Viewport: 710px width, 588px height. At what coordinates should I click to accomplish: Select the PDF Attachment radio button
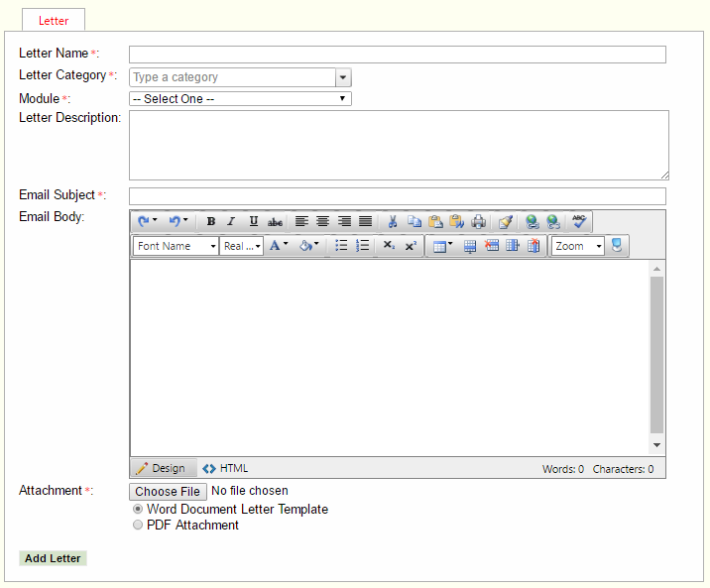tap(138, 526)
